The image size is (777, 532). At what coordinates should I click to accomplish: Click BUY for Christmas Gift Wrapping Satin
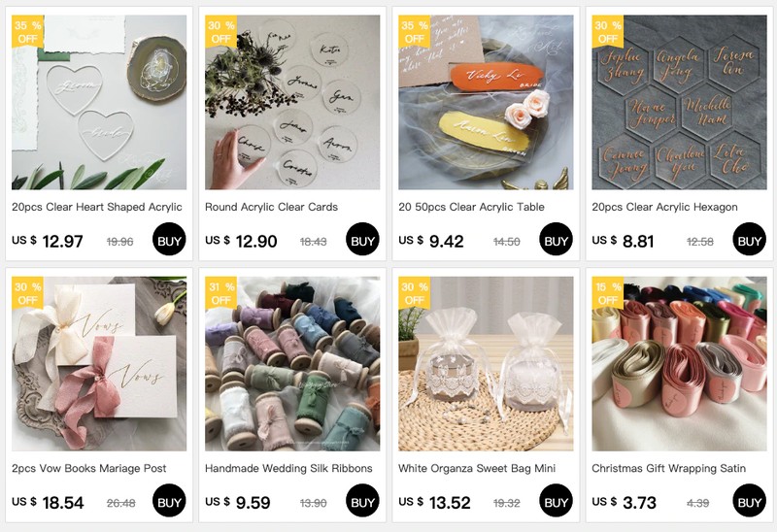(749, 500)
